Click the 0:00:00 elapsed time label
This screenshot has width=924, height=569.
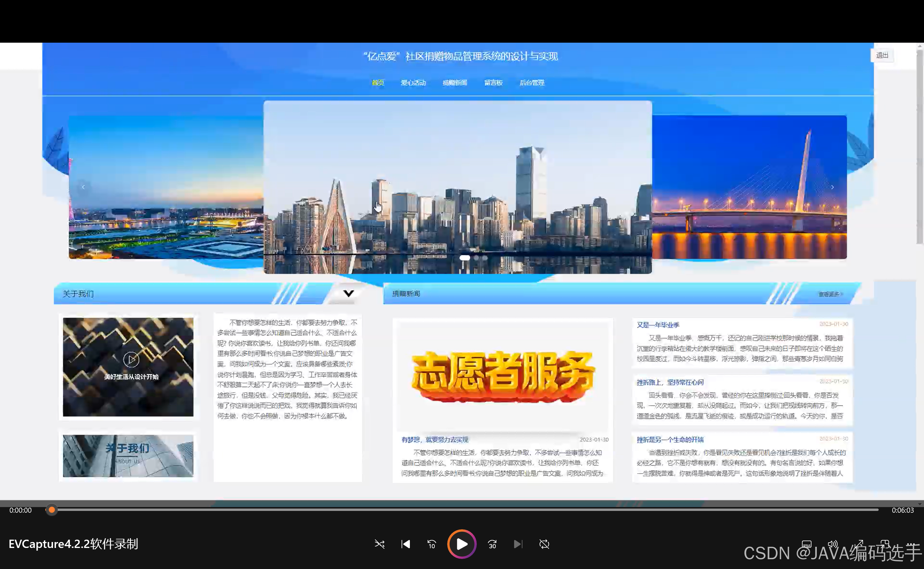click(x=21, y=510)
